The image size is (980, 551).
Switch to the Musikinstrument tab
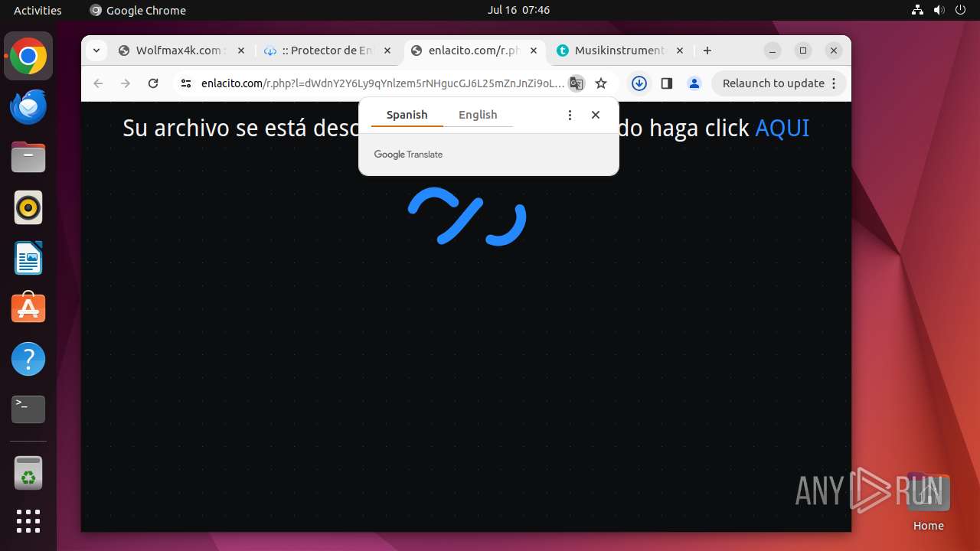619,51
